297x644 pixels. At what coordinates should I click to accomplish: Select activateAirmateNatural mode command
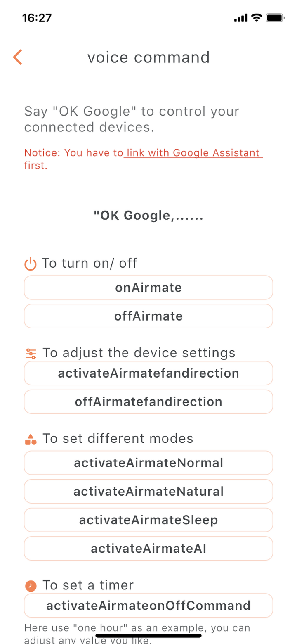coord(148,491)
